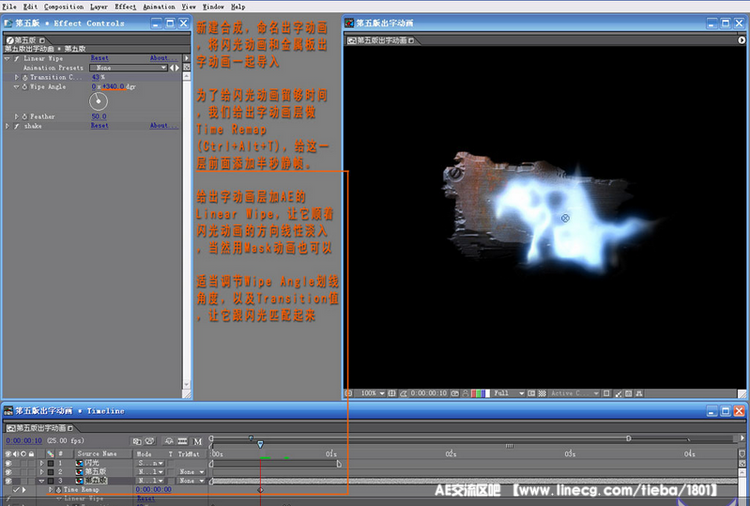Open the Animation Presets dropdown
750x506 pixels.
(x=128, y=68)
